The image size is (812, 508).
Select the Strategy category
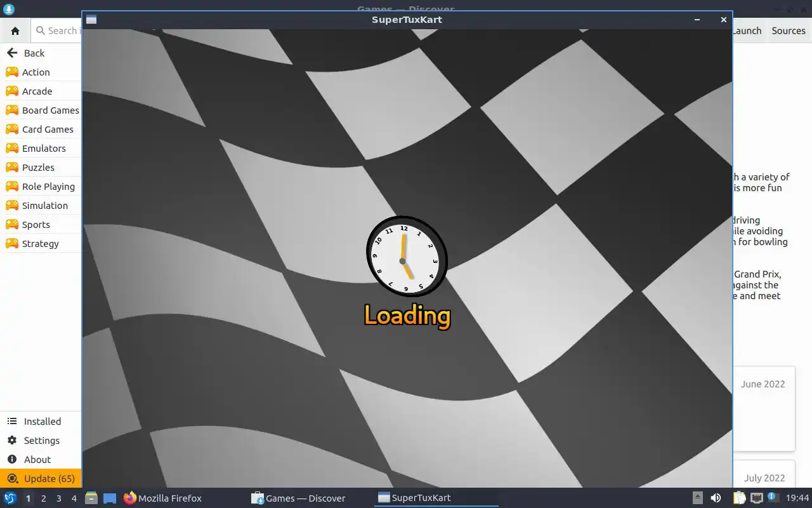click(x=41, y=244)
